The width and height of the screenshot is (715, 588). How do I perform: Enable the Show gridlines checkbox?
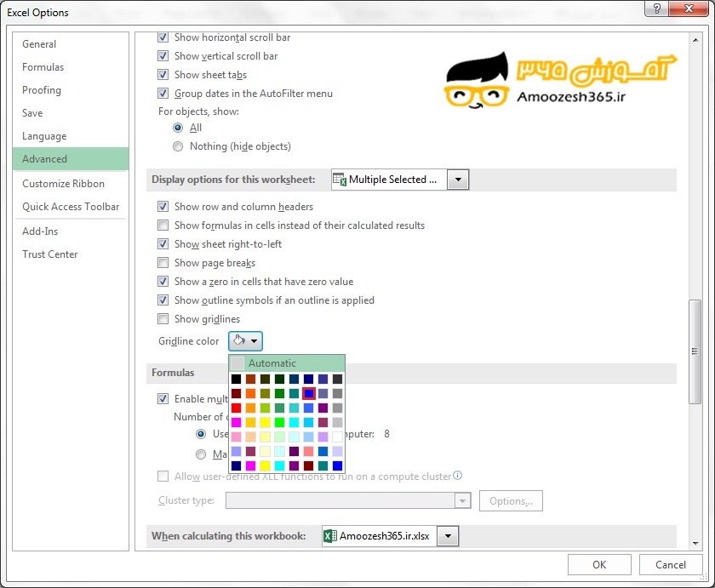(x=163, y=319)
